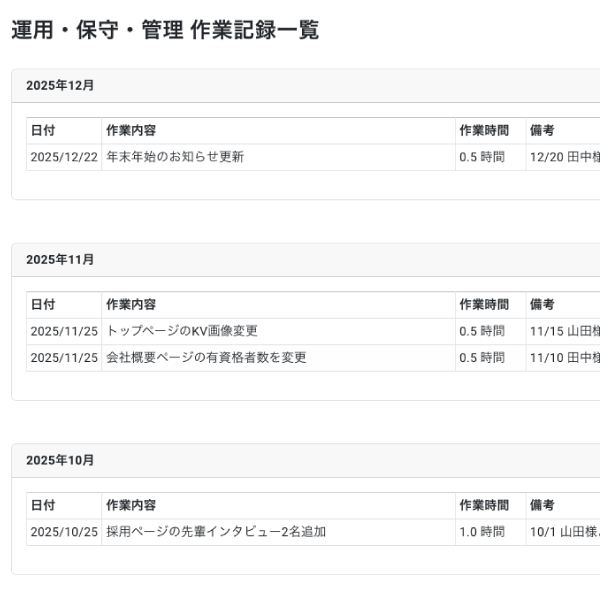The height and width of the screenshot is (600, 600).
Task: Click the 10/1 山田様 remarks cell
Action: [564, 532]
